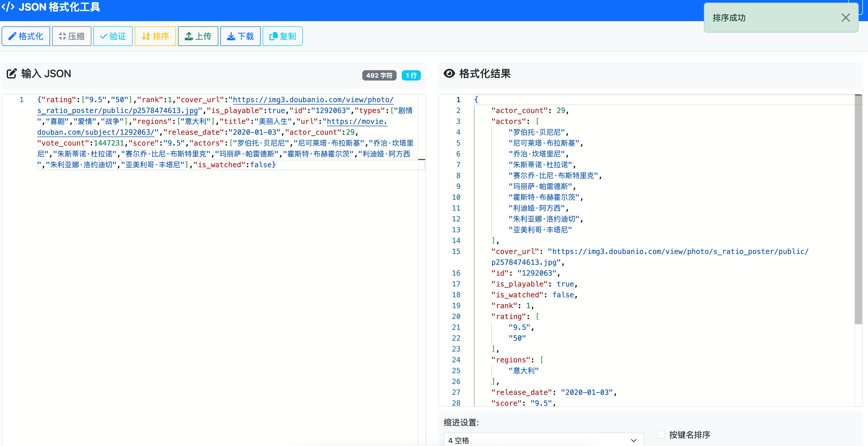
Task: Click the eye icon next to 格式化结果
Action: (449, 74)
